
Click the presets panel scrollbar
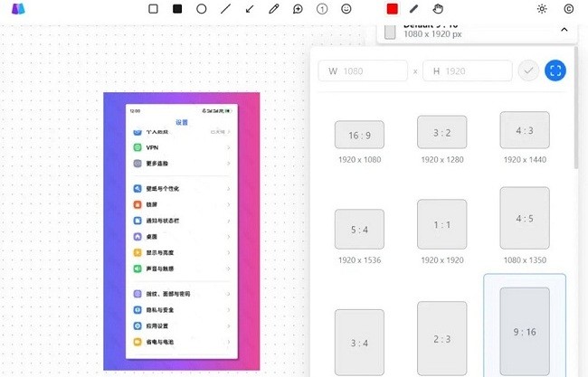(x=576, y=108)
